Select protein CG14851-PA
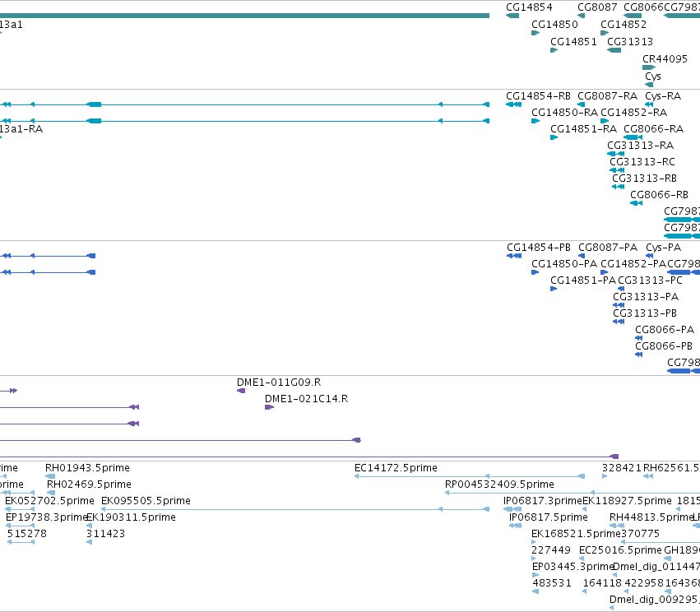This screenshot has width=700, height=612. tap(583, 280)
